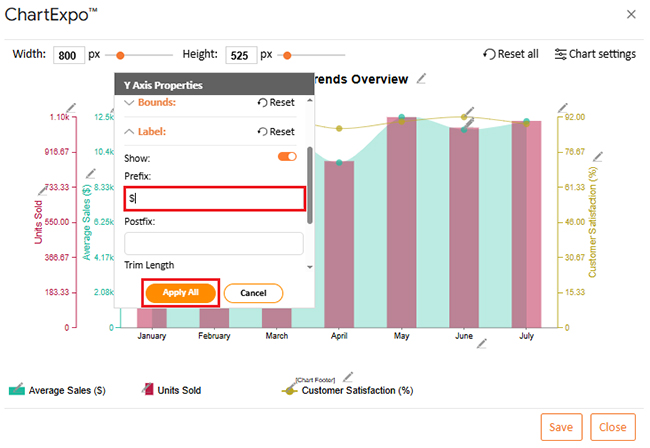Click the Y Axis Properties header
Image resolution: width=650 pixels, height=448 pixels.
pos(214,85)
